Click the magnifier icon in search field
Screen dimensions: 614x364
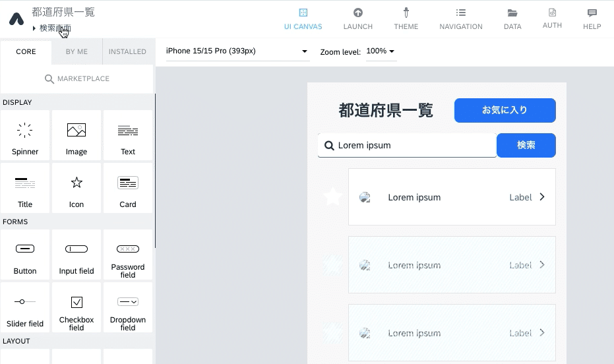click(329, 146)
